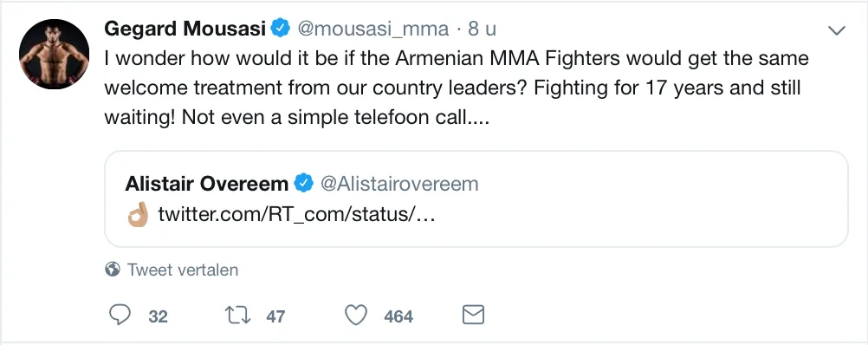Screen dimensions: 868x345
Task: Open the quoted Alistair Overeem tweet card
Action: point(476,199)
